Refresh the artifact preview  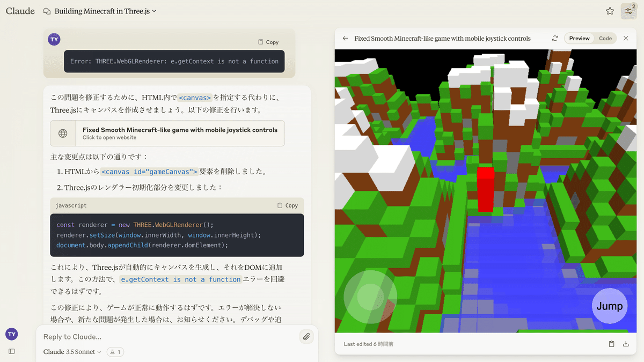(555, 39)
